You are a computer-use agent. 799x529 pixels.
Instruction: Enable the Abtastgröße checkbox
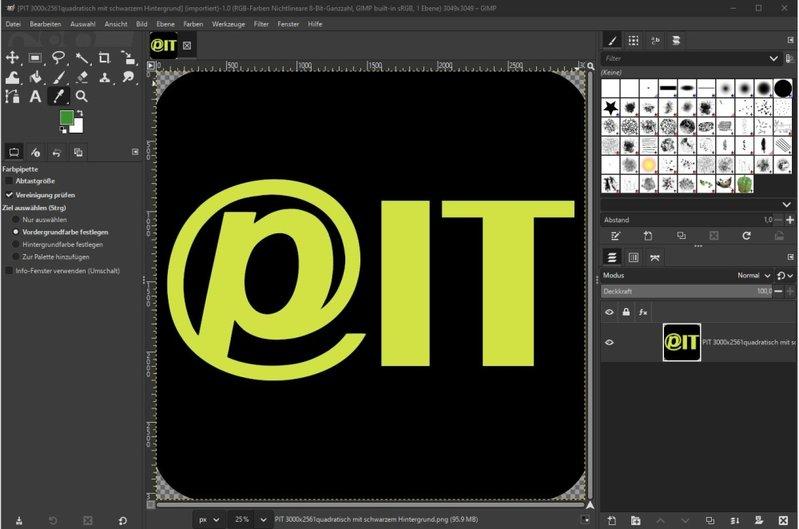point(10,181)
